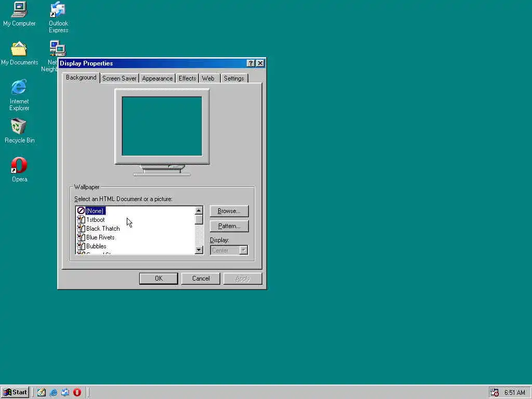Cancel the Display Properties dialog
Screen dimensions: 532x399
[x=201, y=278]
